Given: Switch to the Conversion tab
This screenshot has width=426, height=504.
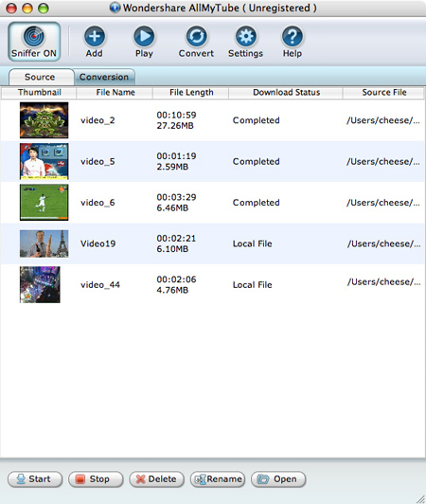Looking at the screenshot, I should (x=104, y=77).
